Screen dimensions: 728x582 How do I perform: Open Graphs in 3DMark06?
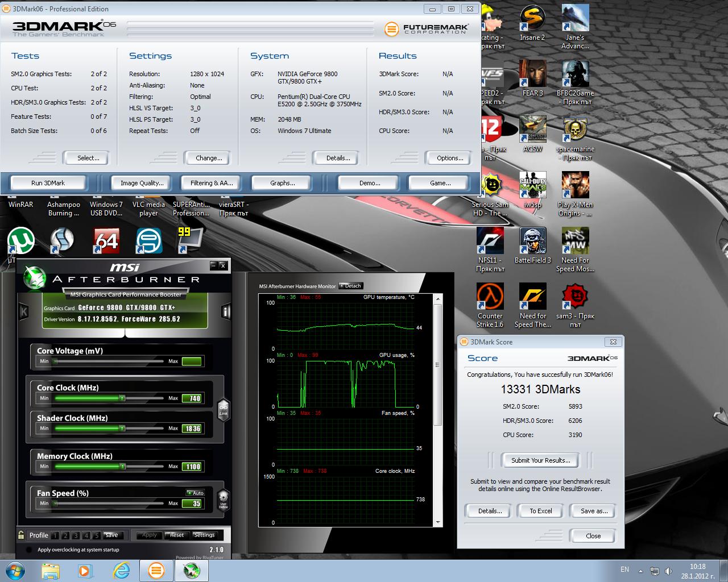283,183
